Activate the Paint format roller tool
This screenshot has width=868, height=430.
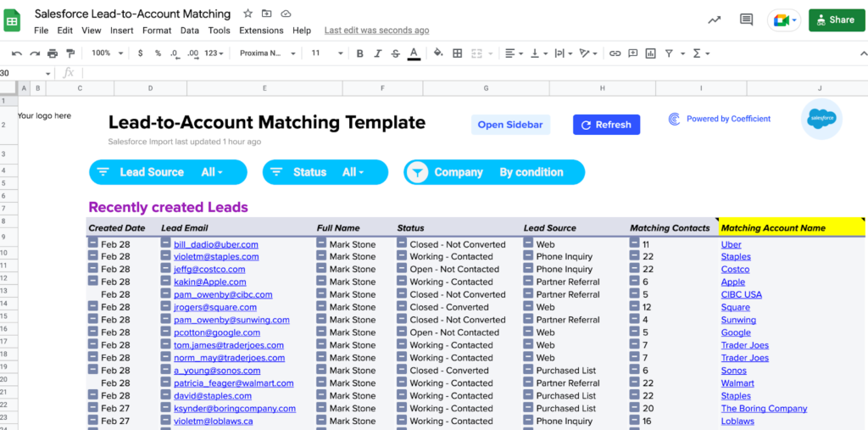70,53
